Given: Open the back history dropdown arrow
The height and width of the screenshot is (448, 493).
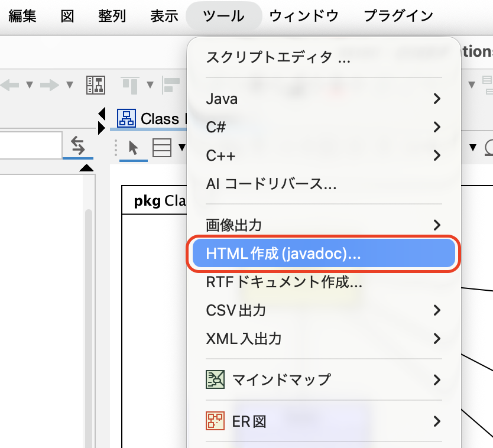Looking at the screenshot, I should coord(28,85).
